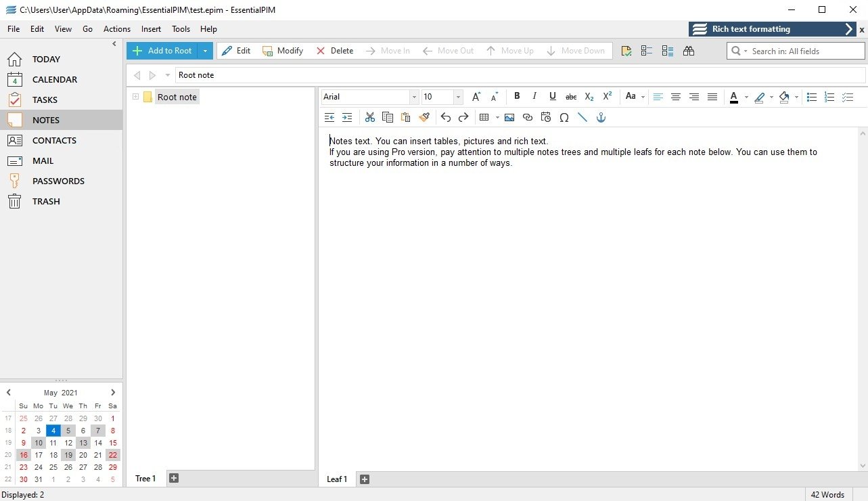Apply the text highlight color
The width and height of the screenshot is (868, 501).
[x=759, y=97]
